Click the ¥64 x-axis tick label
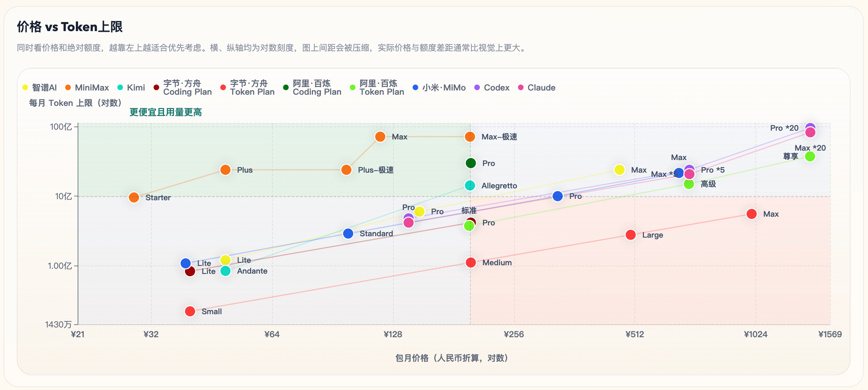The width and height of the screenshot is (868, 390). (x=272, y=334)
